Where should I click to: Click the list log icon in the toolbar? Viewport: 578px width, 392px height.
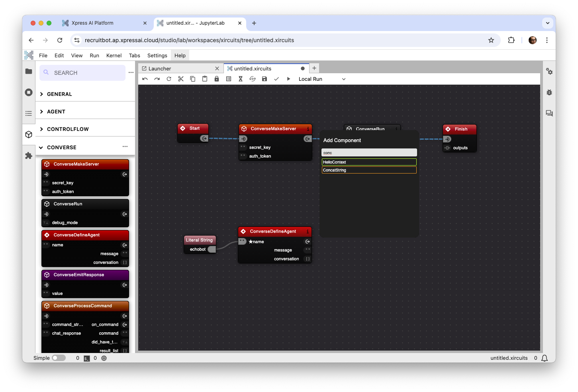click(x=229, y=79)
